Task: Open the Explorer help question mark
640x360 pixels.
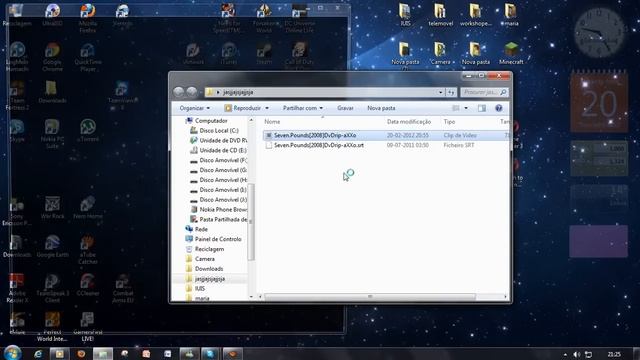Action: coord(498,108)
